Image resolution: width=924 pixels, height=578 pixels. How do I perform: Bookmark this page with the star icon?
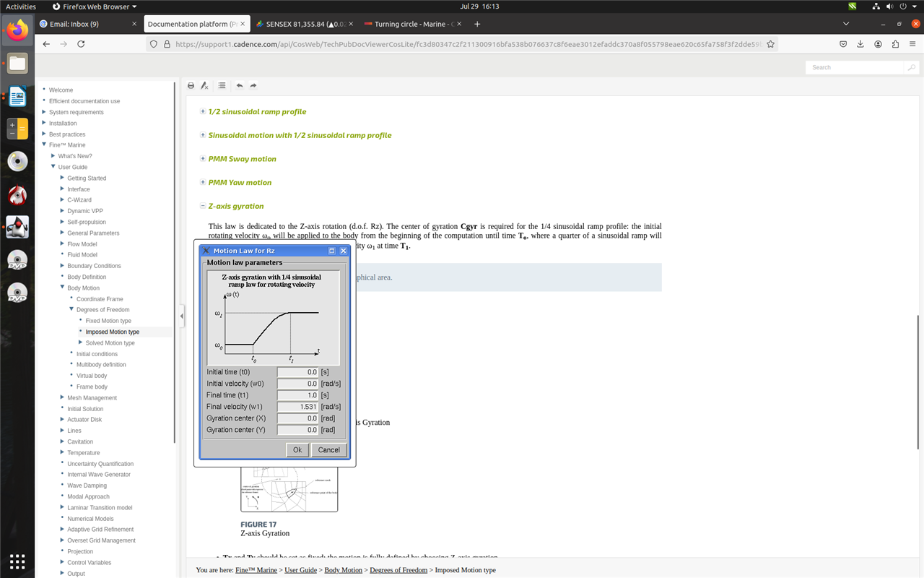tap(771, 44)
